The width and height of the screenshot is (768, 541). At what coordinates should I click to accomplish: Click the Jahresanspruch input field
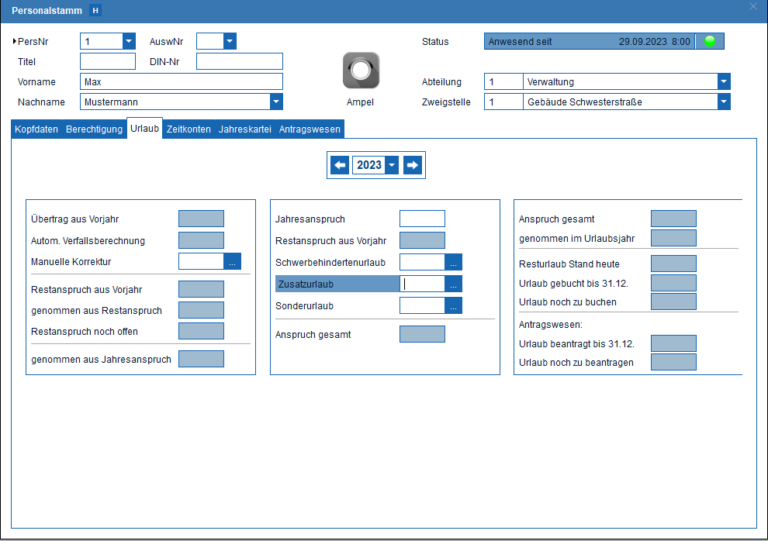[x=422, y=218]
